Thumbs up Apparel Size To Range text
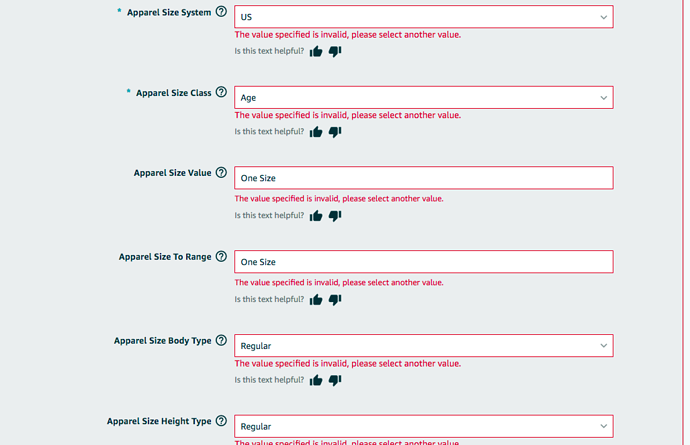Screen dimensions: 690x445 pos(316,299)
